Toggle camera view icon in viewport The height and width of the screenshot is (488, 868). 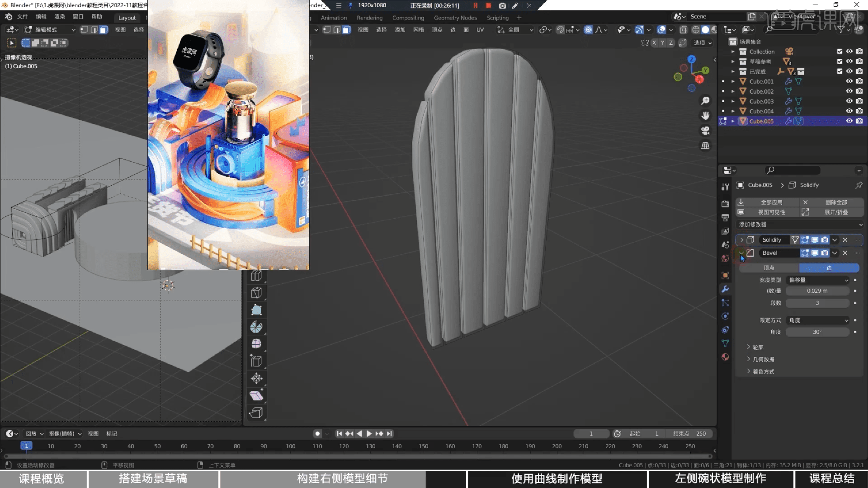[705, 131]
